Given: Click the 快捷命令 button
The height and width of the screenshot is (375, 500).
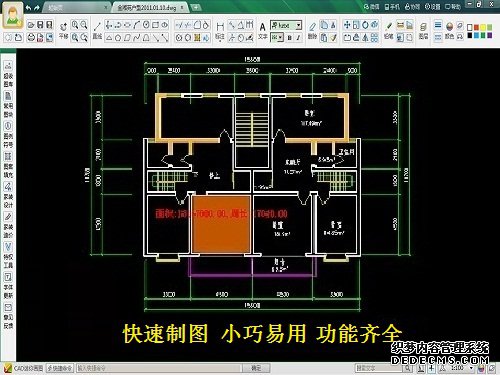Looking at the screenshot, I should pos(60,368).
